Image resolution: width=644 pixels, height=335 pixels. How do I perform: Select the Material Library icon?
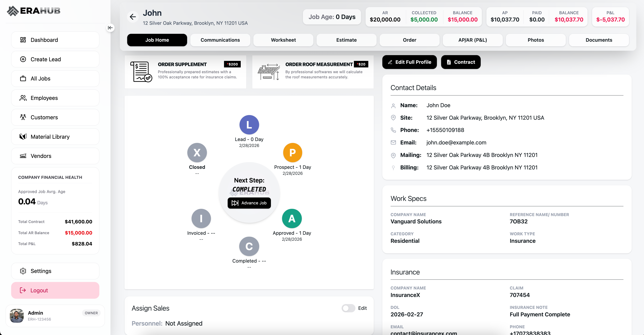coord(23,137)
